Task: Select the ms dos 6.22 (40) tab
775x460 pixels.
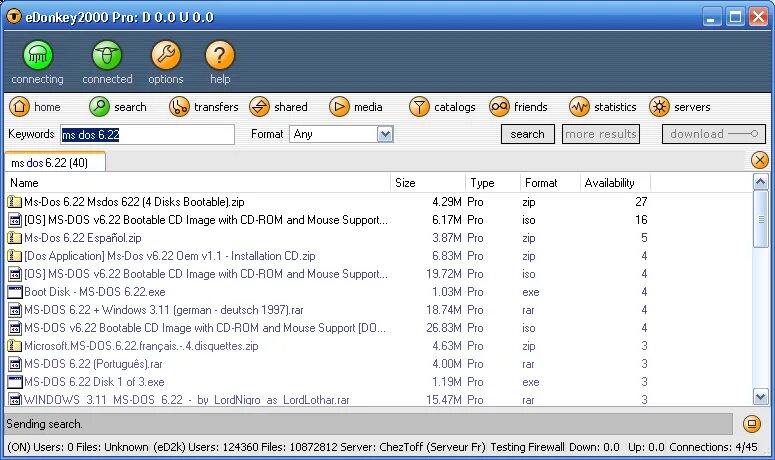Action: click(x=54, y=162)
